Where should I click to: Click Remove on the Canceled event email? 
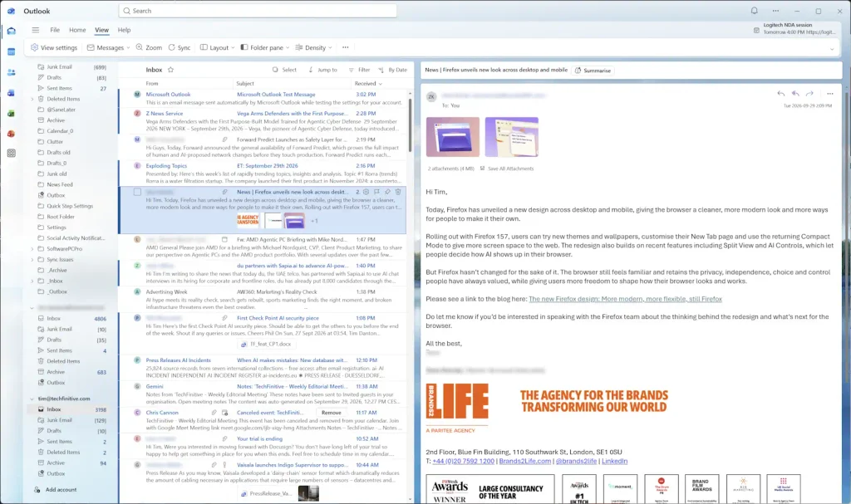point(331,413)
